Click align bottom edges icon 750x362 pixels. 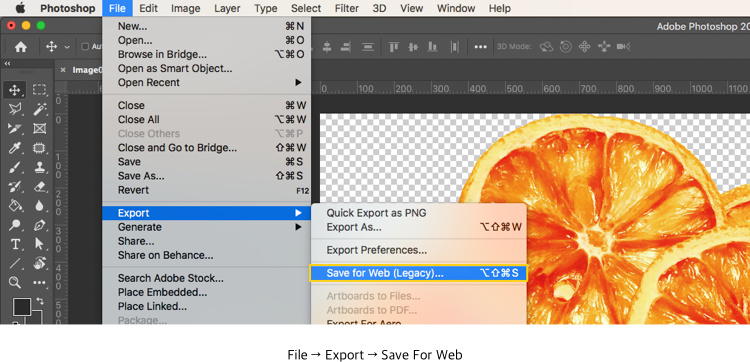click(x=432, y=46)
